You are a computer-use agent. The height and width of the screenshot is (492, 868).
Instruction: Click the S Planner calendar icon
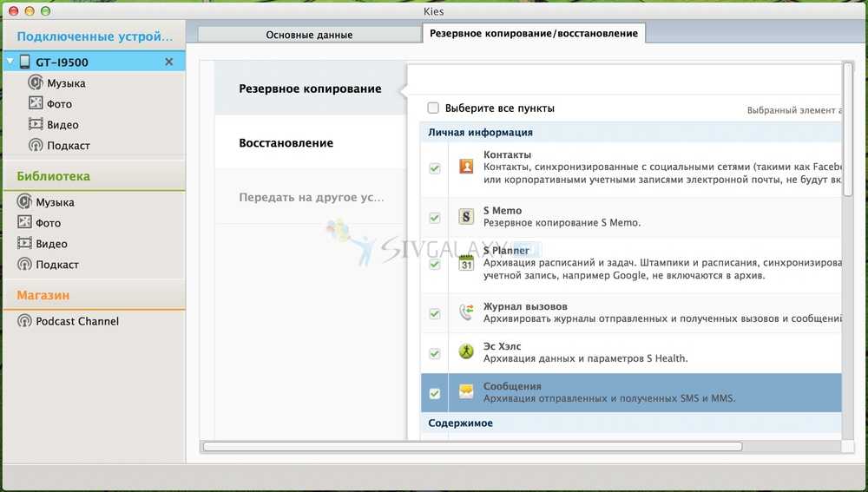click(x=466, y=263)
